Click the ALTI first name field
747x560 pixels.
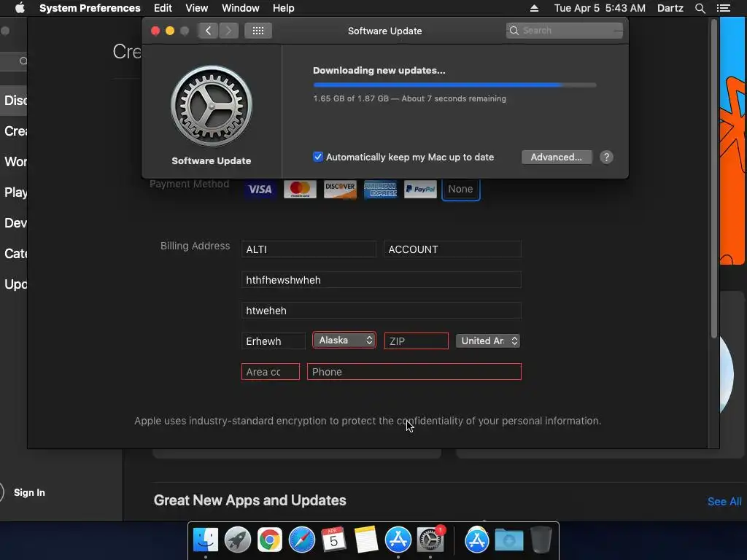309,249
